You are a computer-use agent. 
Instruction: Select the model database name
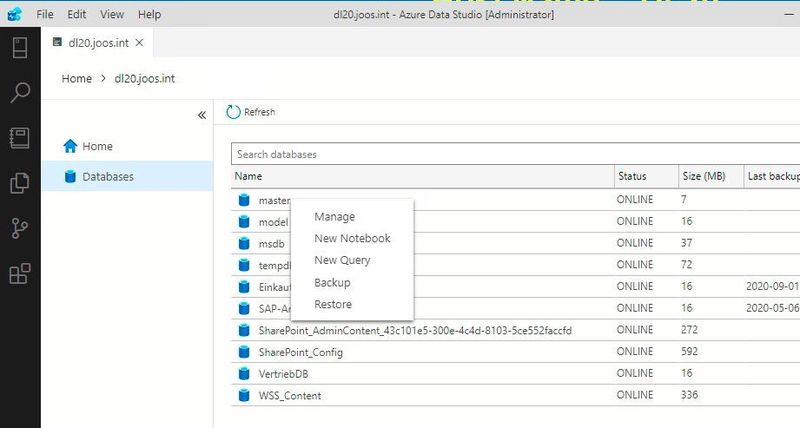tap(273, 222)
